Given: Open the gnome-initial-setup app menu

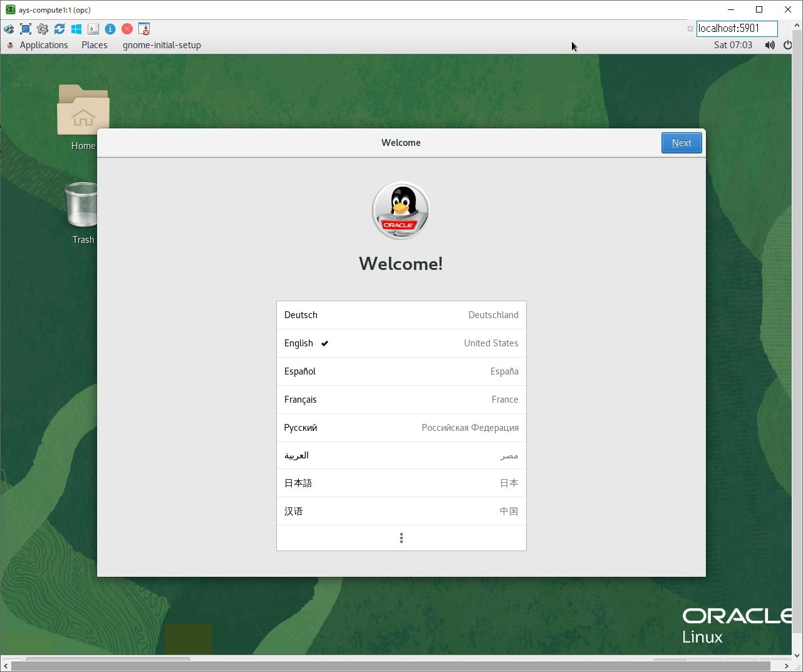Looking at the screenshot, I should pos(162,45).
